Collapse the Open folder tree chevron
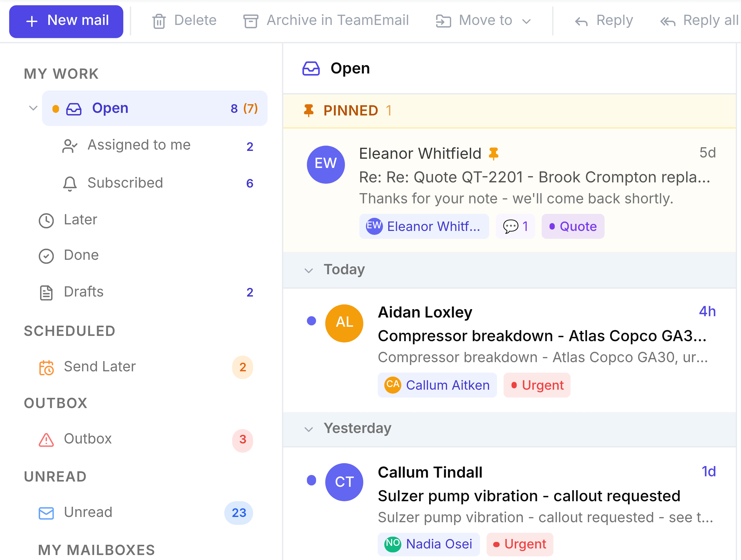The width and height of the screenshot is (741, 560). pos(33,108)
